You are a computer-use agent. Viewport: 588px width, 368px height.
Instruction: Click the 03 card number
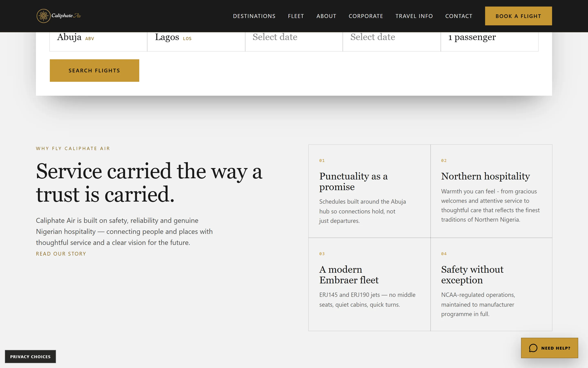click(x=322, y=254)
